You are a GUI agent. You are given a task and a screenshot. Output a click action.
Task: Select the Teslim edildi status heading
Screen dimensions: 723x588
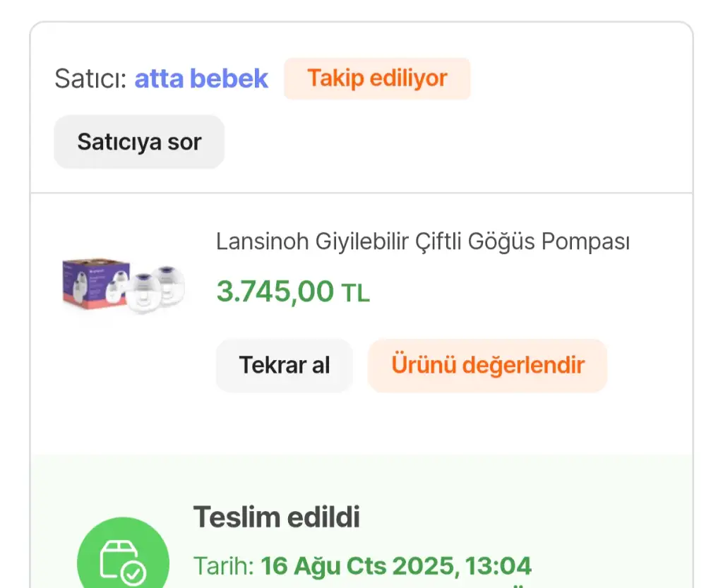pyautogui.click(x=277, y=517)
